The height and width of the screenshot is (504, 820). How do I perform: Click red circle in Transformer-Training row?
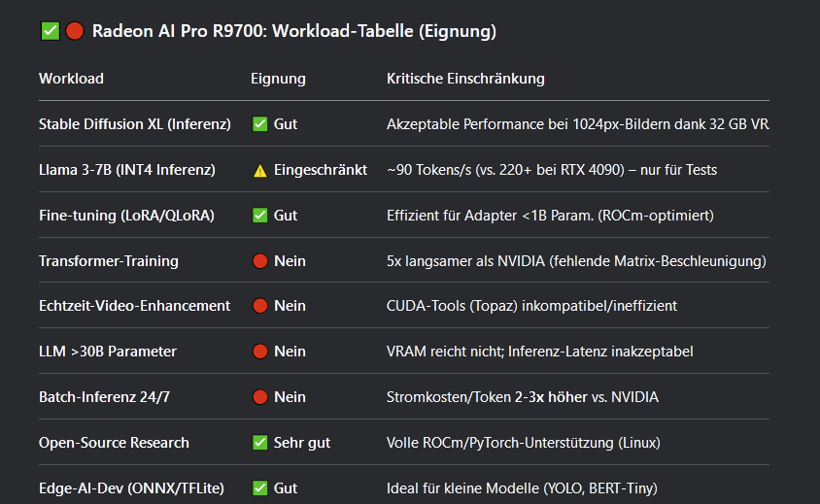tap(260, 261)
